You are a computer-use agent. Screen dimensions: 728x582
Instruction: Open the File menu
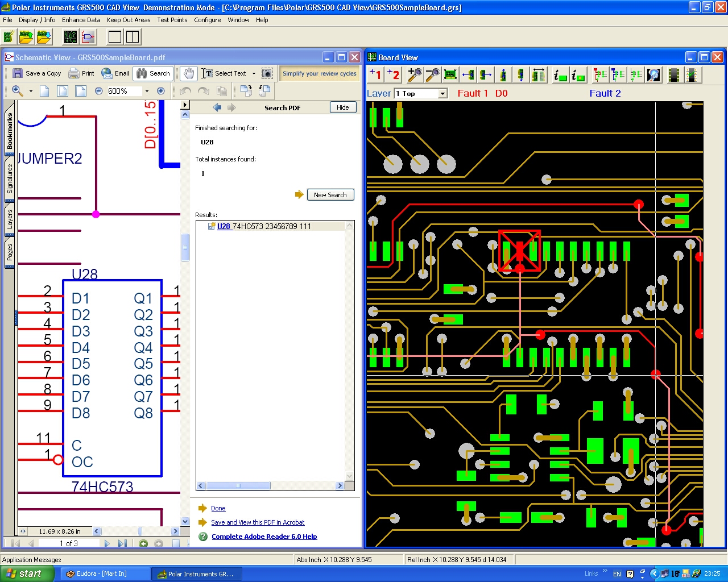(7, 20)
